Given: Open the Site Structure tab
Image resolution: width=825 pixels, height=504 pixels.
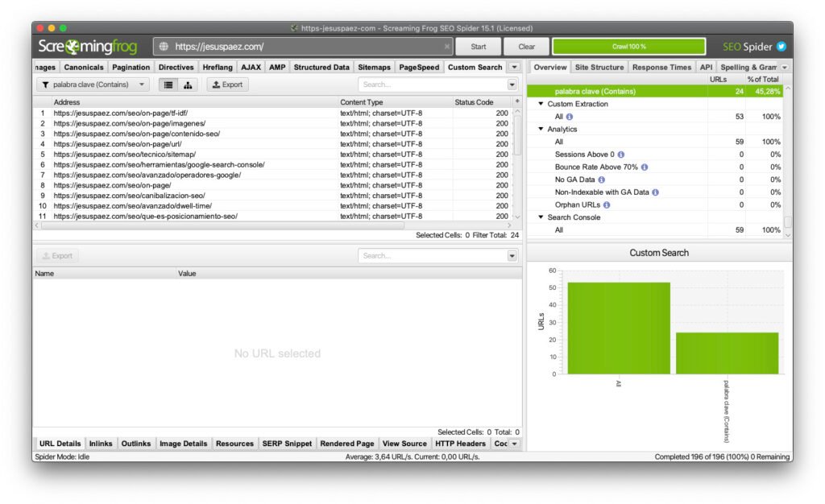Looking at the screenshot, I should click(x=599, y=68).
